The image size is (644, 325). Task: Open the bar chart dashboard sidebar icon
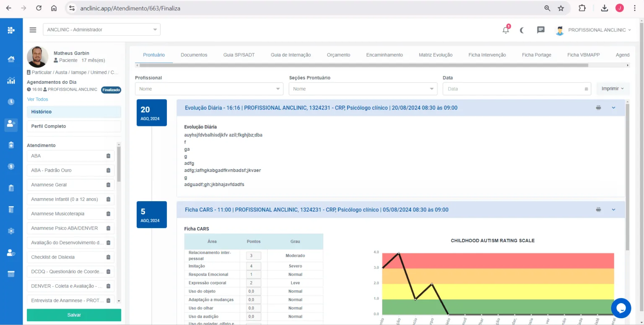coord(11,81)
